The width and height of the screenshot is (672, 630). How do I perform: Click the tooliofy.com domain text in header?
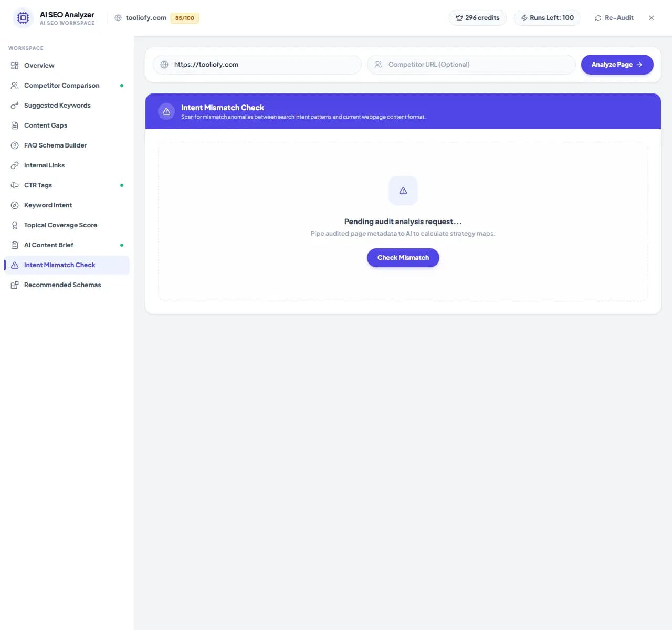tap(146, 18)
